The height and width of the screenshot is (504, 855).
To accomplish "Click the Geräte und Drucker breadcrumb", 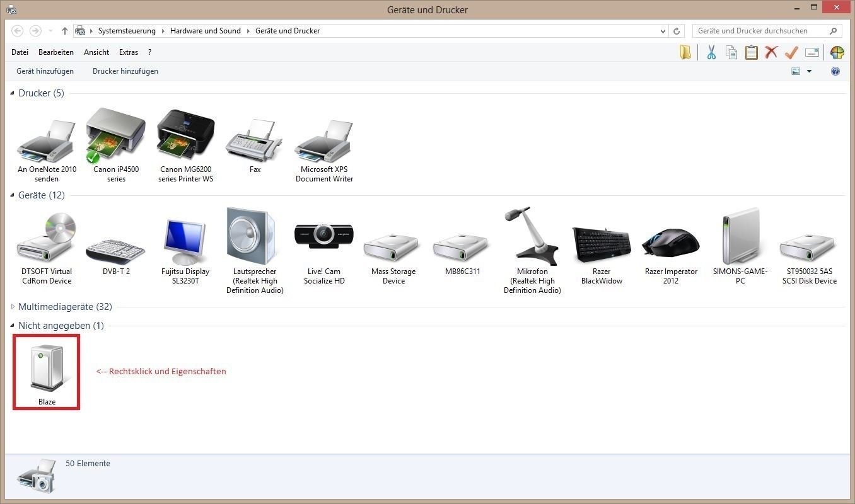I will [x=288, y=31].
